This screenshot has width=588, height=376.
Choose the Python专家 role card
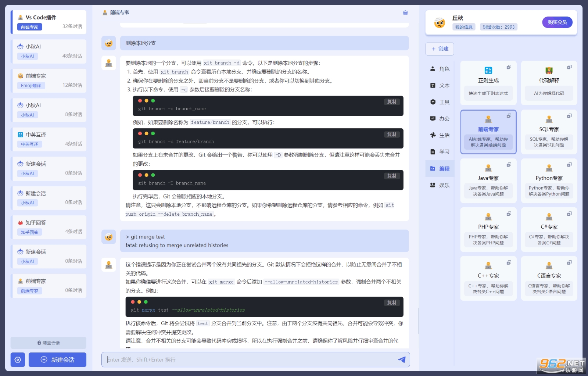[549, 181]
